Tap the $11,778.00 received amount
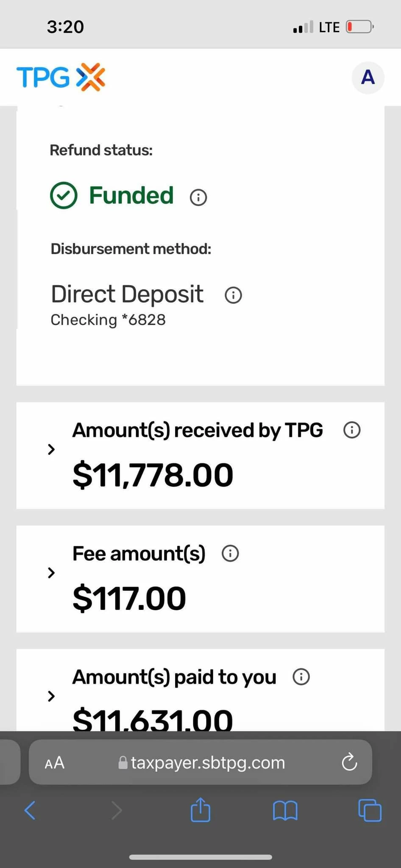The height and width of the screenshot is (868, 401). point(153,475)
